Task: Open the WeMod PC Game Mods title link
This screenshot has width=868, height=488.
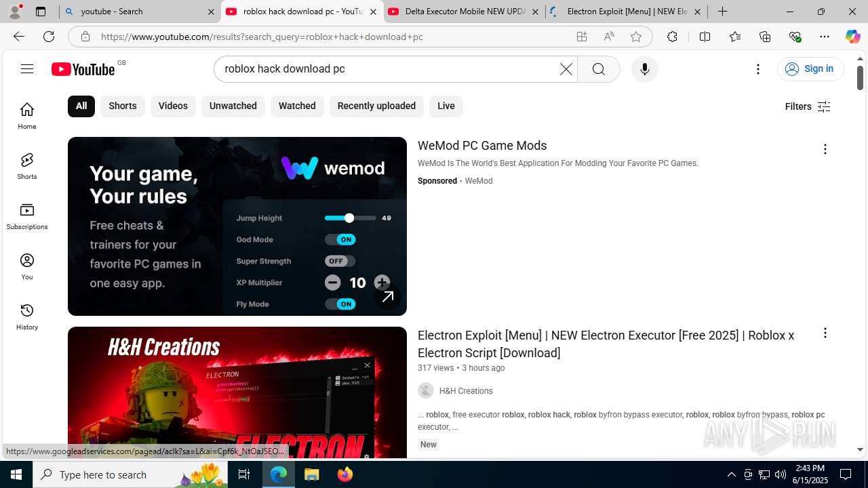Action: [482, 146]
